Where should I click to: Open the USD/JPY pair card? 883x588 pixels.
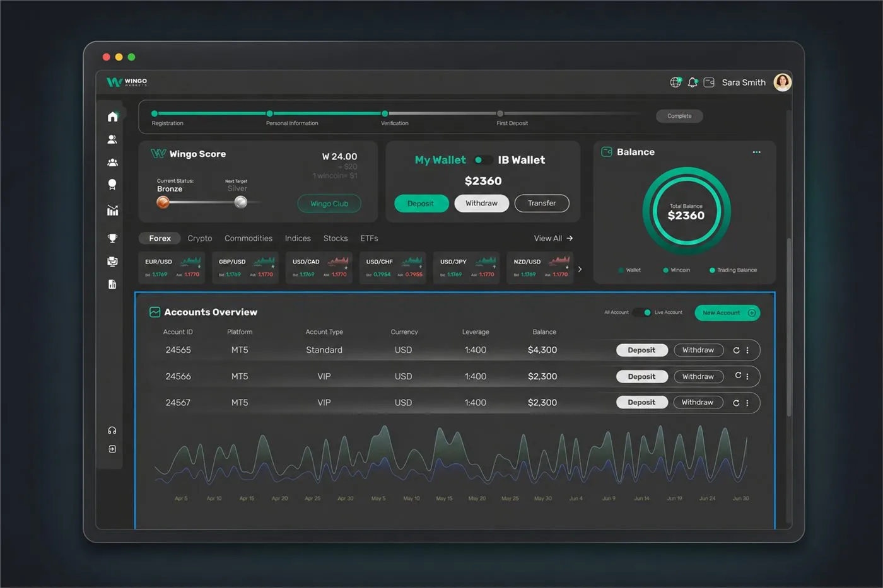tap(467, 268)
